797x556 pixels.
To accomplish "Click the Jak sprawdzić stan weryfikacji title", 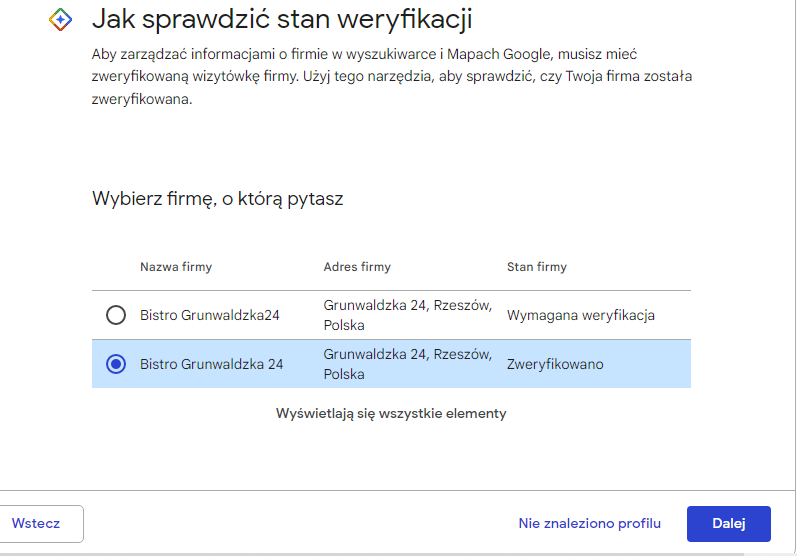I will (x=282, y=19).
